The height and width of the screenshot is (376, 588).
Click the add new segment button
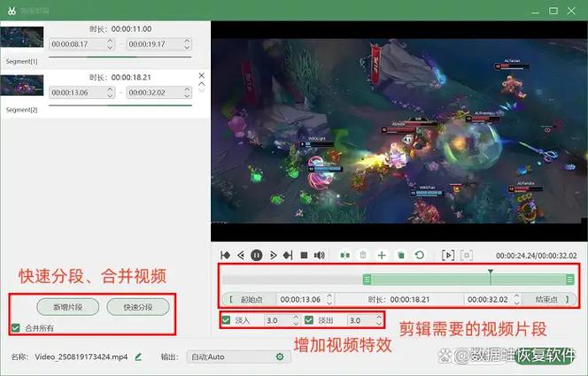pos(68,307)
